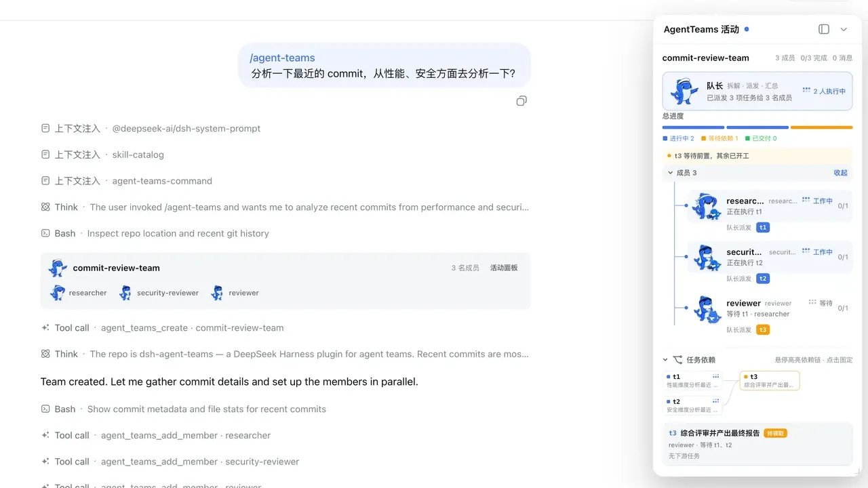The height and width of the screenshot is (488, 868).
Task: Expand the first Think step
Action: click(x=285, y=207)
